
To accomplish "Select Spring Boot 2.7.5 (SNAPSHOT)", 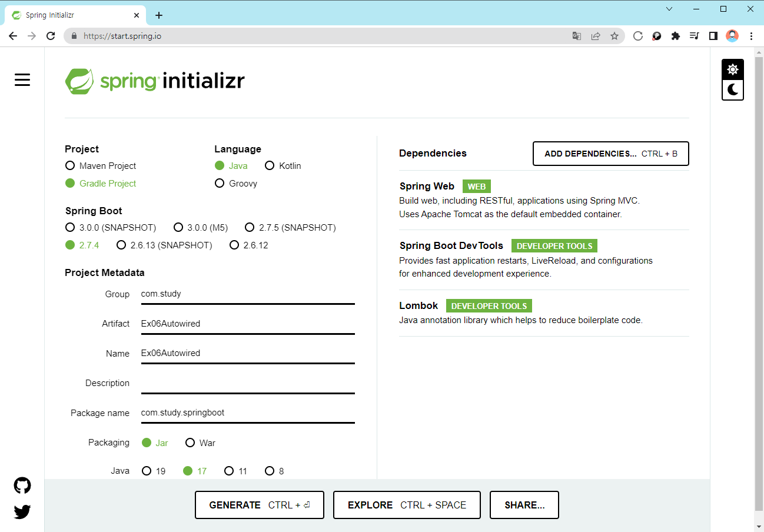I will [x=290, y=228].
